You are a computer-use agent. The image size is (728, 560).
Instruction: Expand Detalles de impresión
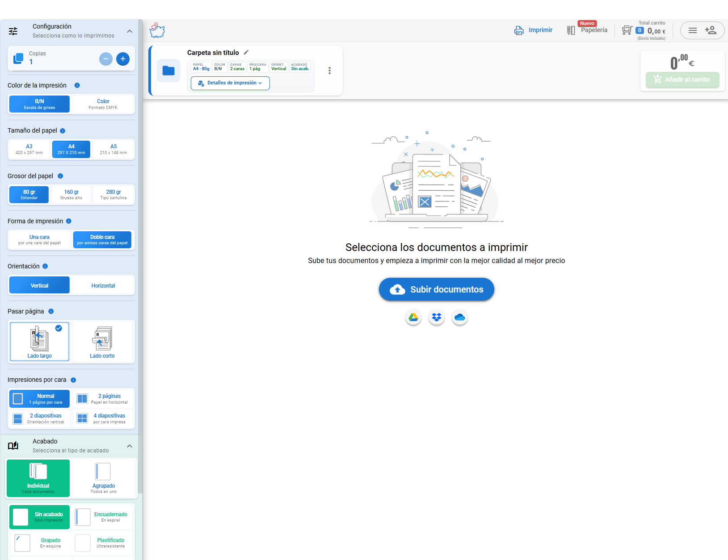click(x=230, y=83)
